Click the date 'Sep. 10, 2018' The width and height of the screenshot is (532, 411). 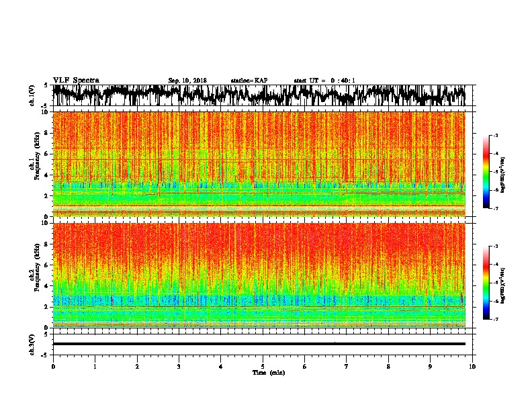(187, 81)
